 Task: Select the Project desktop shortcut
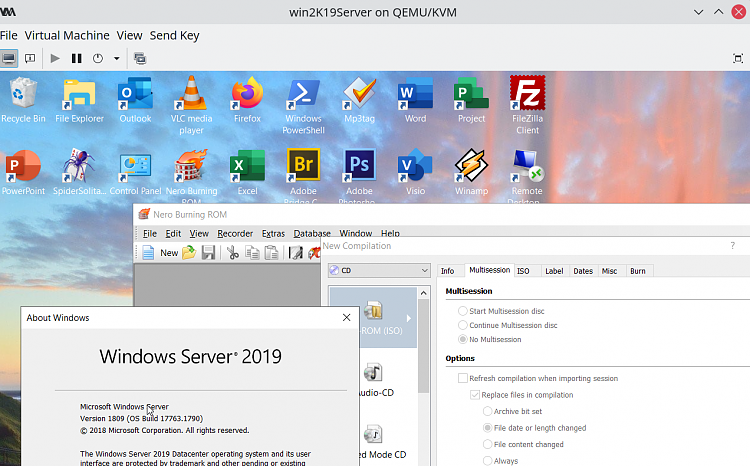(471, 100)
